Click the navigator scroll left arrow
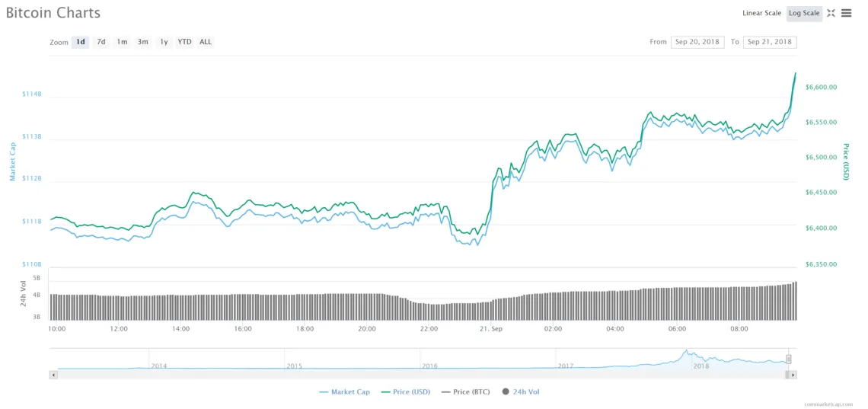This screenshot has width=868, height=409. tap(53, 375)
